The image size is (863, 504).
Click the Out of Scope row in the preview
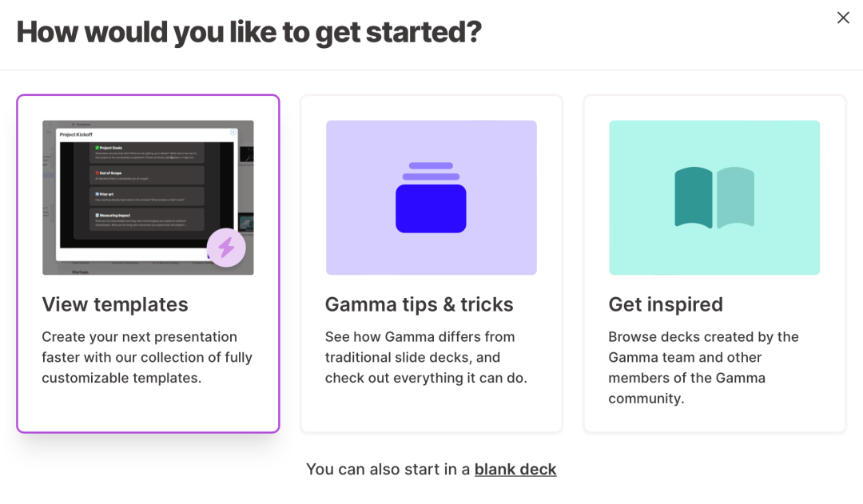(x=146, y=175)
